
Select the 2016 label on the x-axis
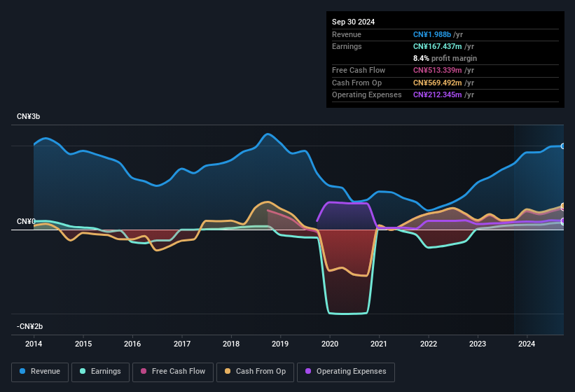coord(132,344)
